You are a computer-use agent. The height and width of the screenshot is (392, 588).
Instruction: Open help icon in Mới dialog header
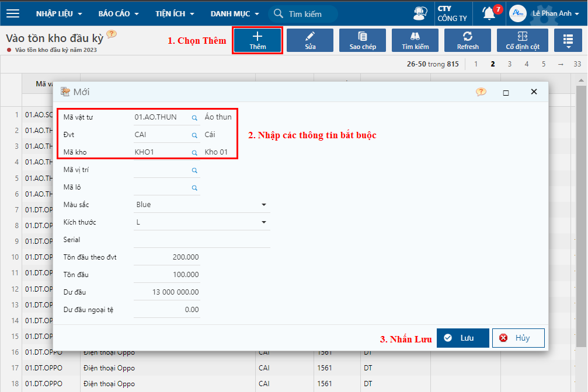[x=481, y=92]
